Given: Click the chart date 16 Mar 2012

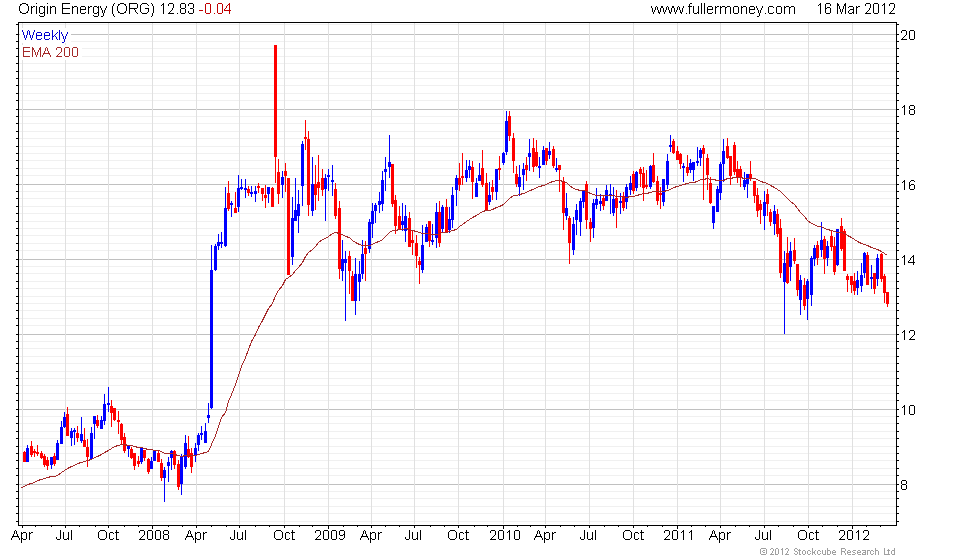Looking at the screenshot, I should pos(856,9).
